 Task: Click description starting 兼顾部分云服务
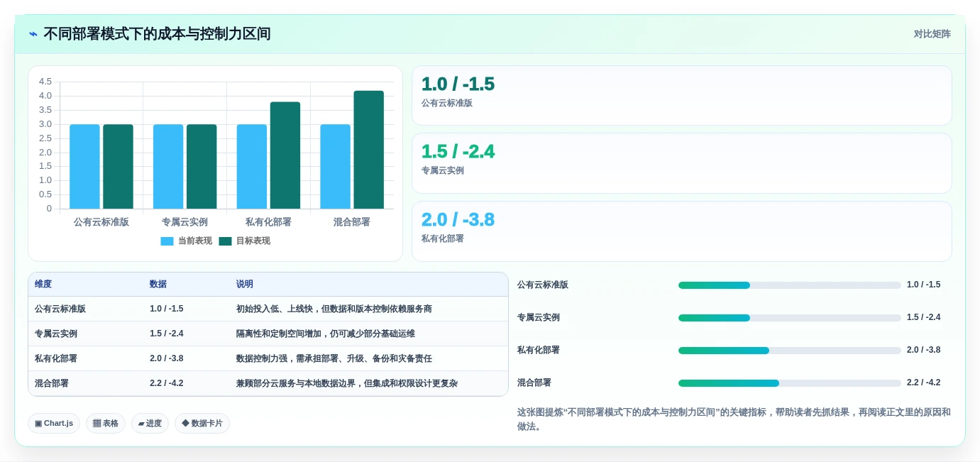tap(347, 383)
